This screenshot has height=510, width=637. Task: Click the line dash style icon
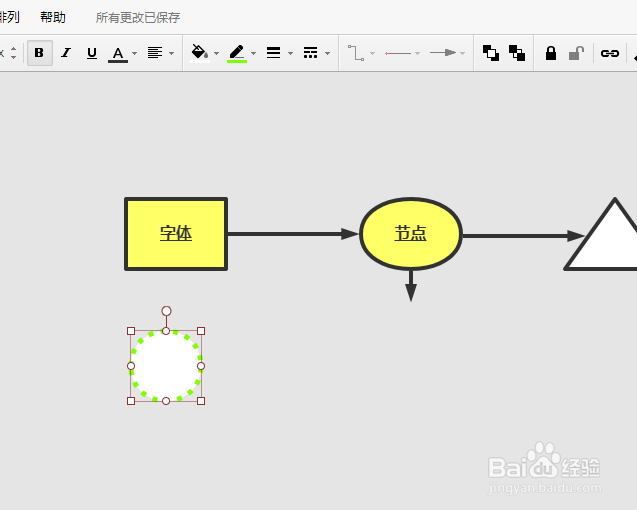(x=310, y=53)
